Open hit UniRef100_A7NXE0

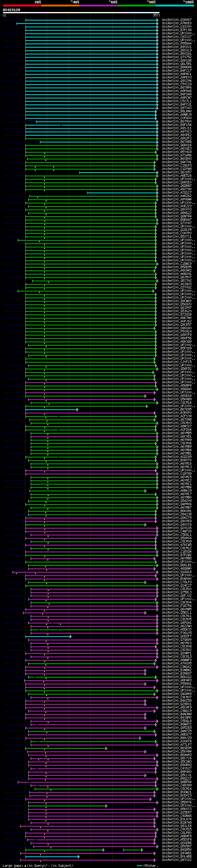click(177, 23)
